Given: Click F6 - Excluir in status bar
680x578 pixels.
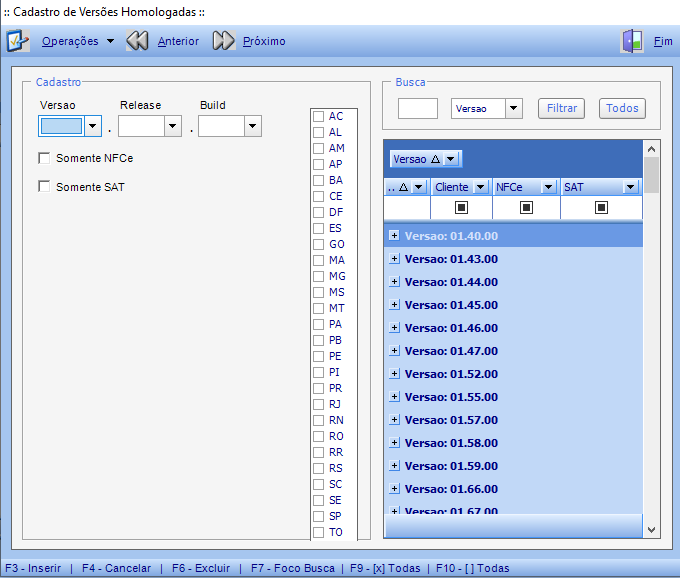Looking at the screenshot, I should coord(201,568).
